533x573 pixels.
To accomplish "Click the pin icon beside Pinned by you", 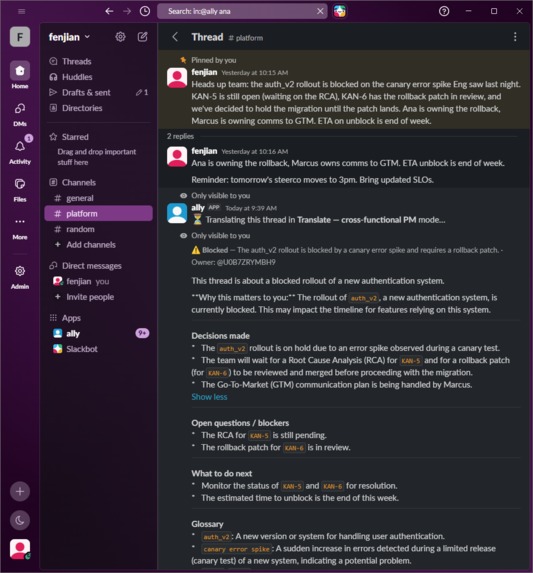I will (x=183, y=60).
